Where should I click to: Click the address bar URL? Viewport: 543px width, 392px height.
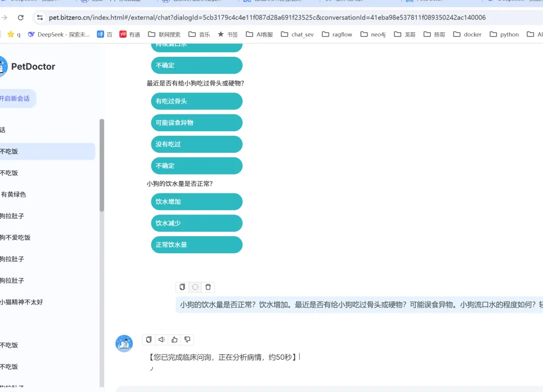pyautogui.click(x=267, y=17)
